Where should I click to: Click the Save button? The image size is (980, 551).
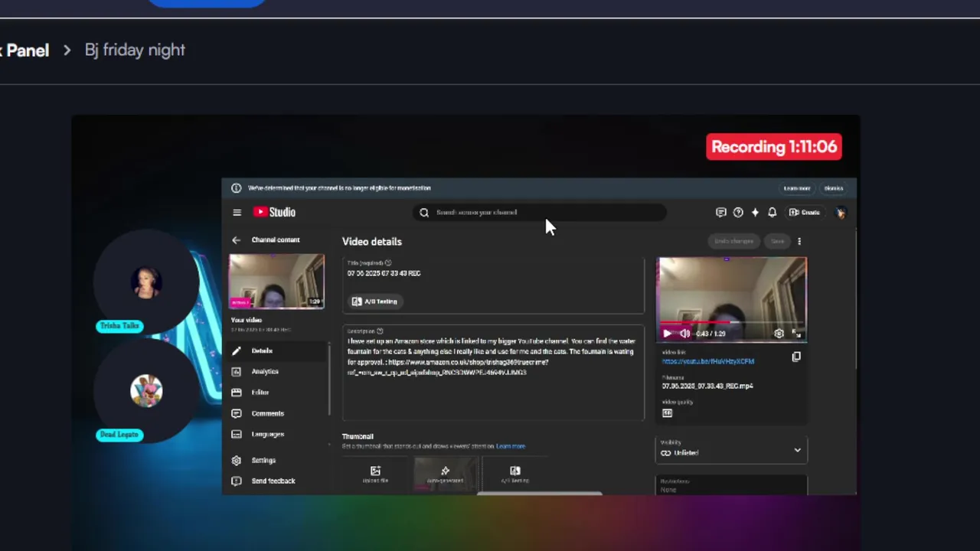(x=777, y=241)
